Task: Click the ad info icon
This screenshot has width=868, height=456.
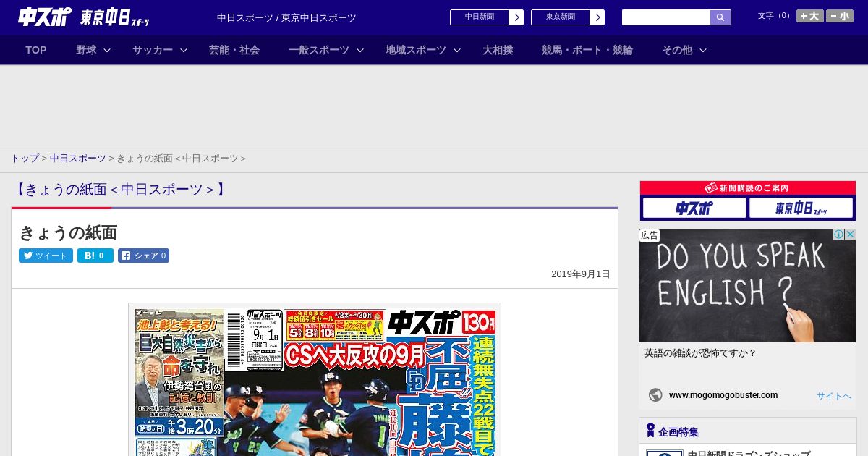Action: pyautogui.click(x=839, y=235)
